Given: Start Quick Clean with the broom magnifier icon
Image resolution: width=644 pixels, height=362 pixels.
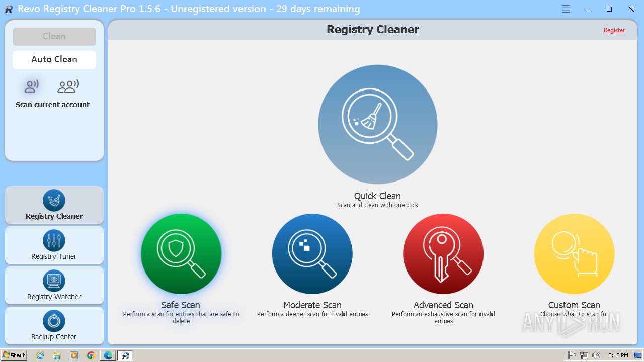Looking at the screenshot, I should click(377, 125).
